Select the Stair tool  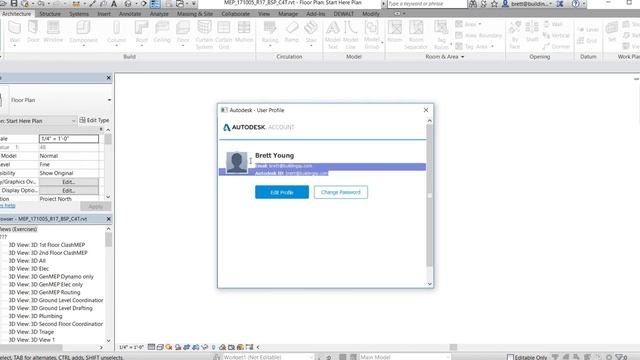(x=311, y=32)
